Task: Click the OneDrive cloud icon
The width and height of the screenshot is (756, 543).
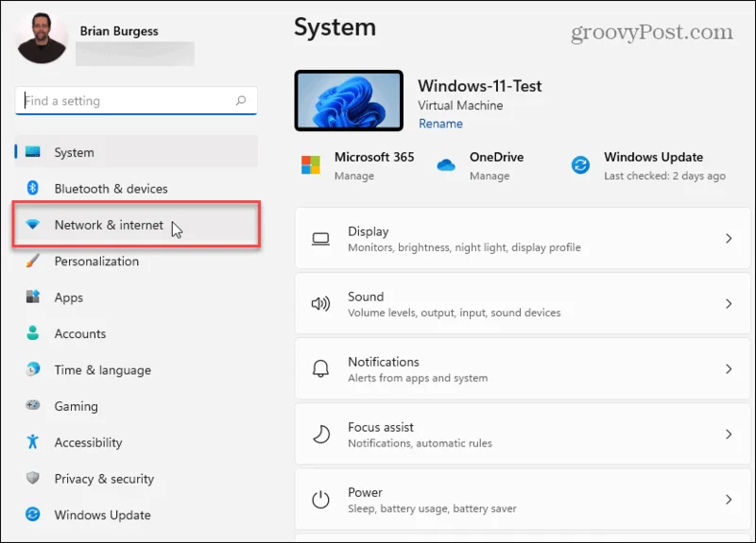Action: 446,165
